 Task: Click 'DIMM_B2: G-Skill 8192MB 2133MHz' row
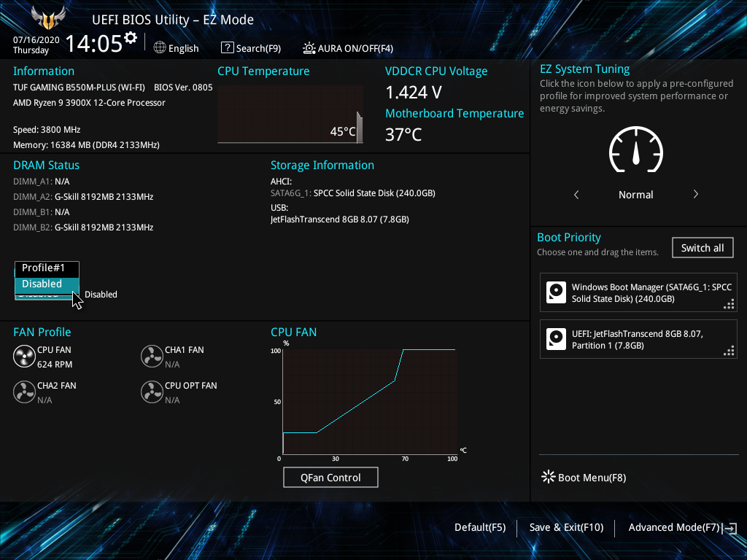[x=83, y=227]
